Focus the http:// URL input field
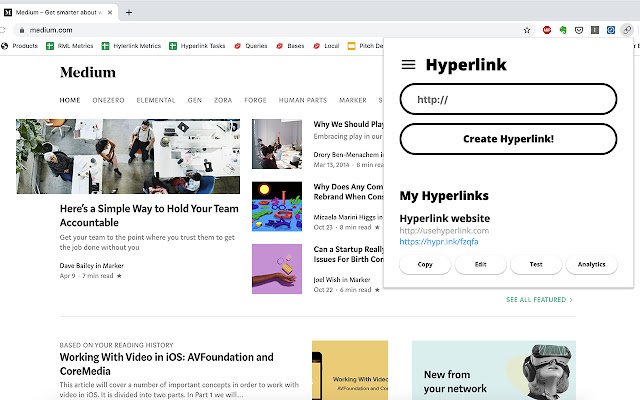This screenshot has width=640, height=400. coord(508,99)
